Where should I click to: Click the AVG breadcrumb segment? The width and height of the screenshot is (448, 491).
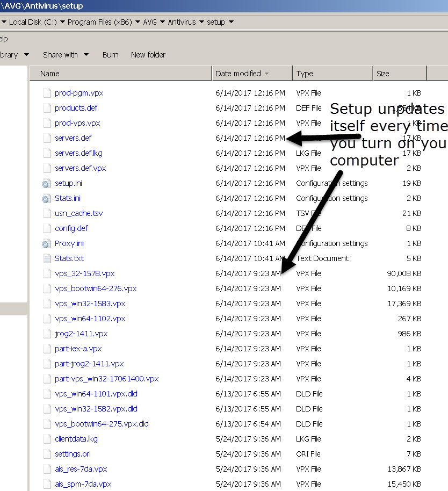tap(150, 22)
